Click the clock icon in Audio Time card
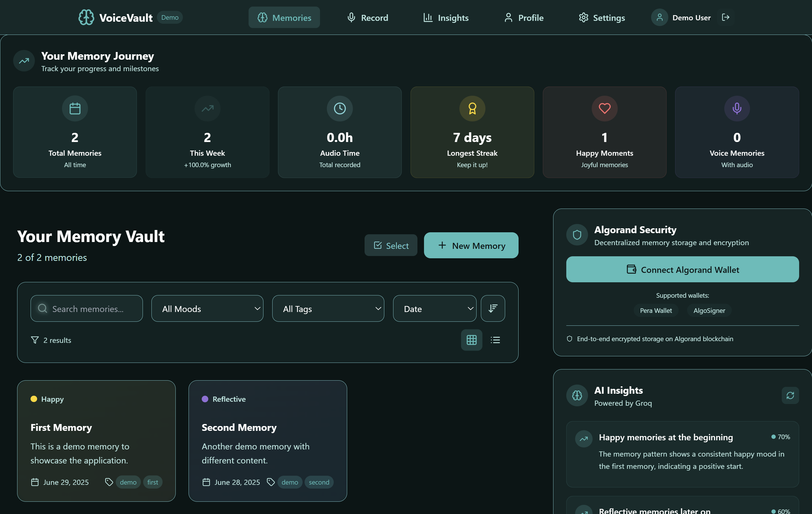The image size is (812, 514). (339, 108)
